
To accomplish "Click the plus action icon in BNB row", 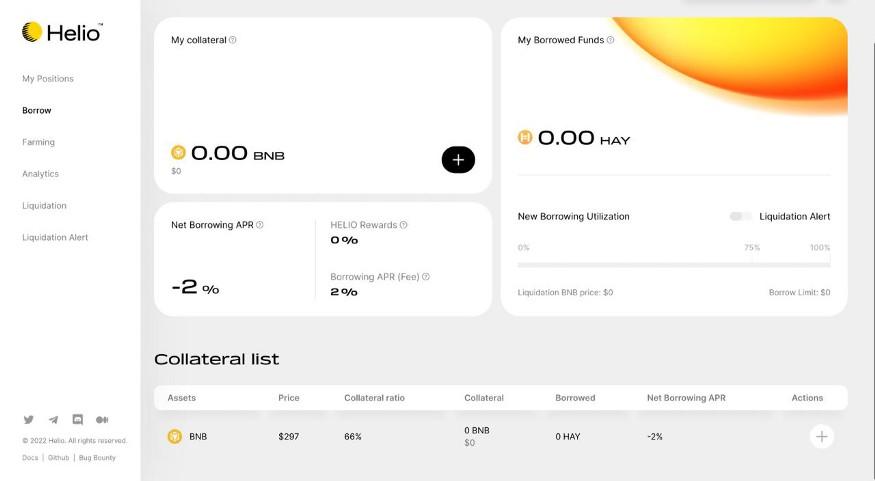I will 821,437.
